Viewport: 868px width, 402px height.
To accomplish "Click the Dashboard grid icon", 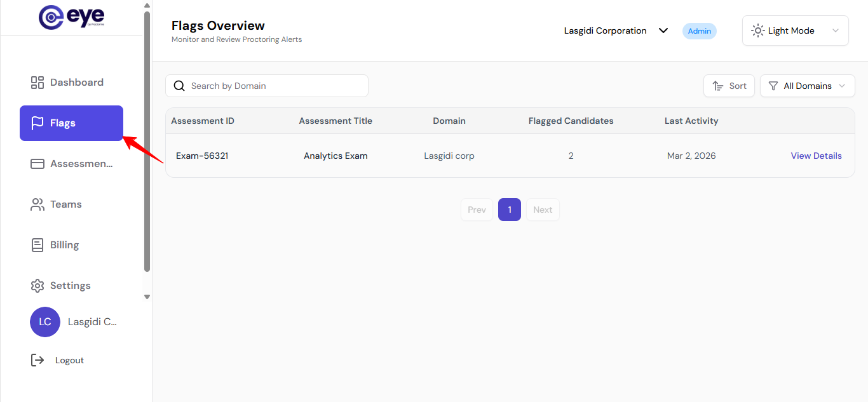I will pos(37,83).
